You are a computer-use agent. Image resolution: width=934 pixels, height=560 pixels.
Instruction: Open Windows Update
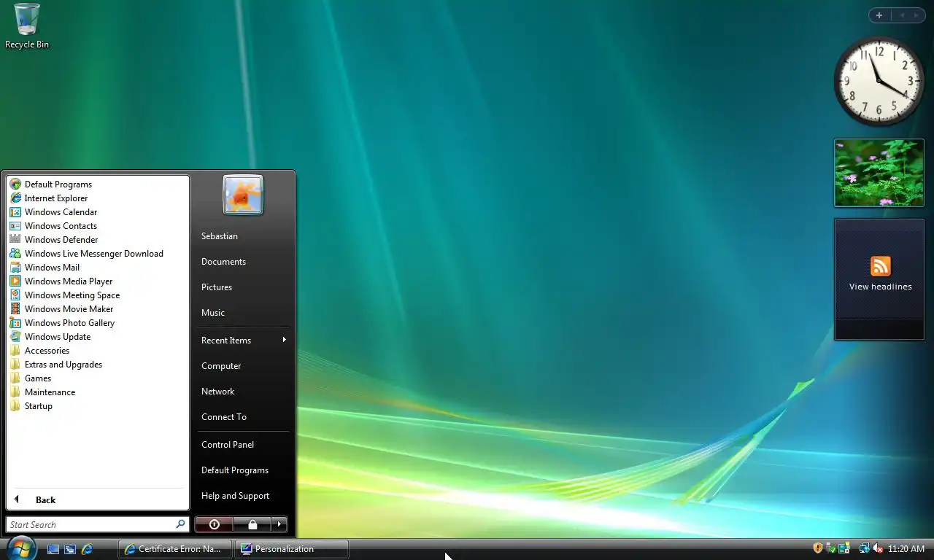point(98,337)
